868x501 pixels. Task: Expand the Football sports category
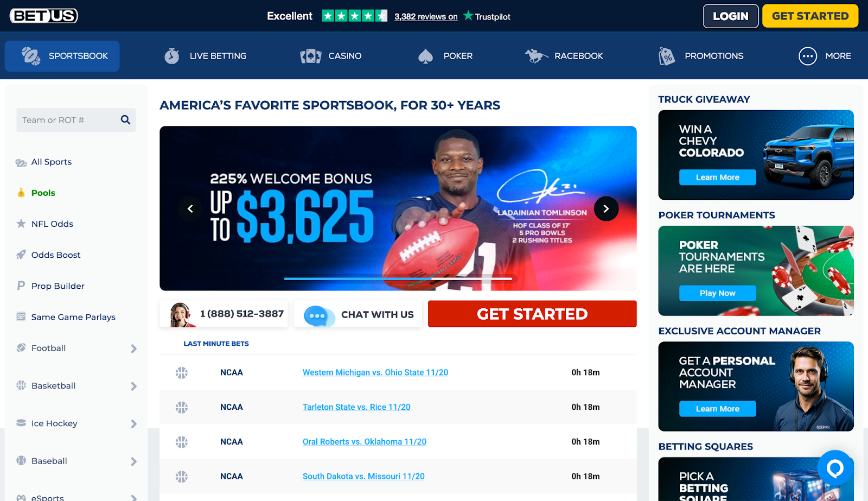(76, 348)
